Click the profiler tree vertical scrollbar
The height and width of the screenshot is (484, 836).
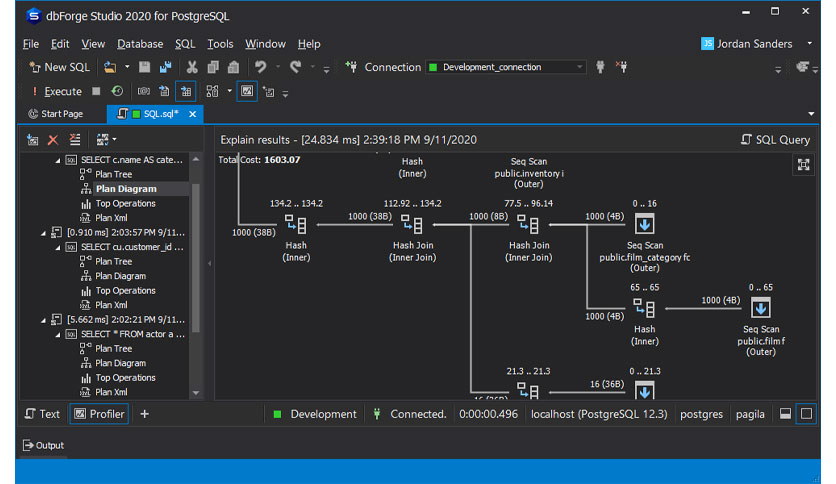(x=196, y=258)
